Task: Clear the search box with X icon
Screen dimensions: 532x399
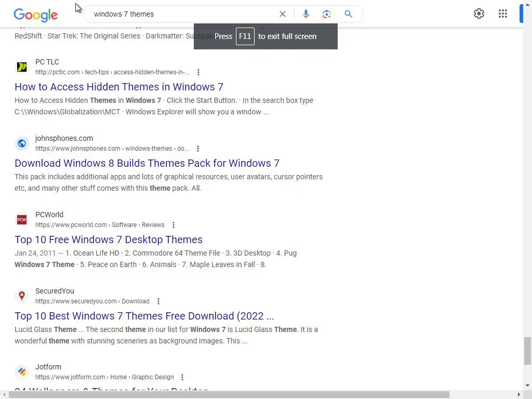Action: pos(282,14)
